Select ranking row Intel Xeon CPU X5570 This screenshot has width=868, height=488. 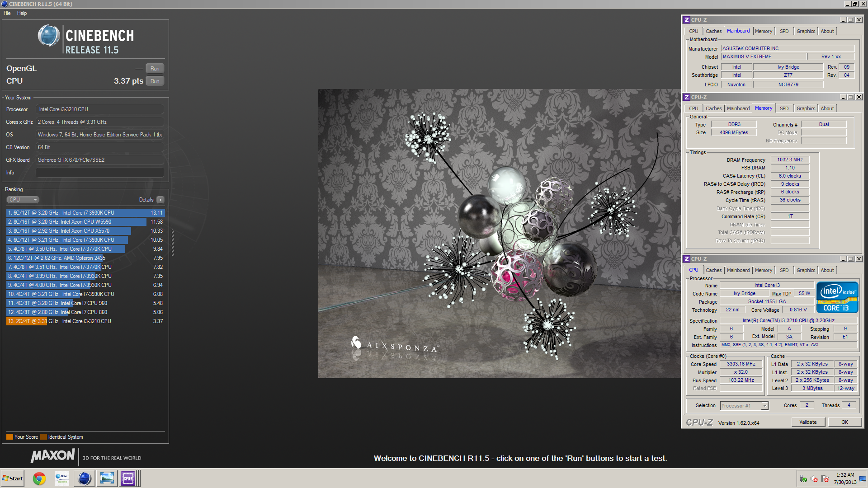pyautogui.click(x=85, y=231)
